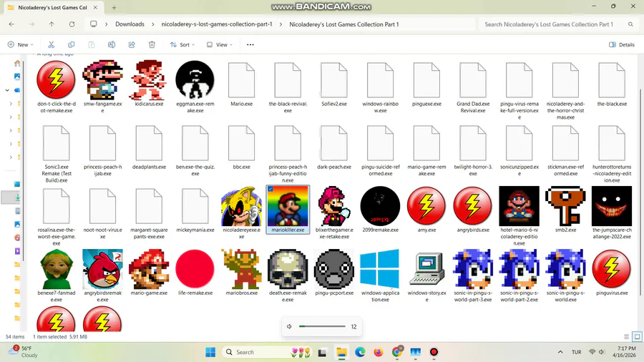Viewport: 644px width, 362px height.
Task: Select mariobros.exe pixel Mario icon
Action: pos(242,269)
